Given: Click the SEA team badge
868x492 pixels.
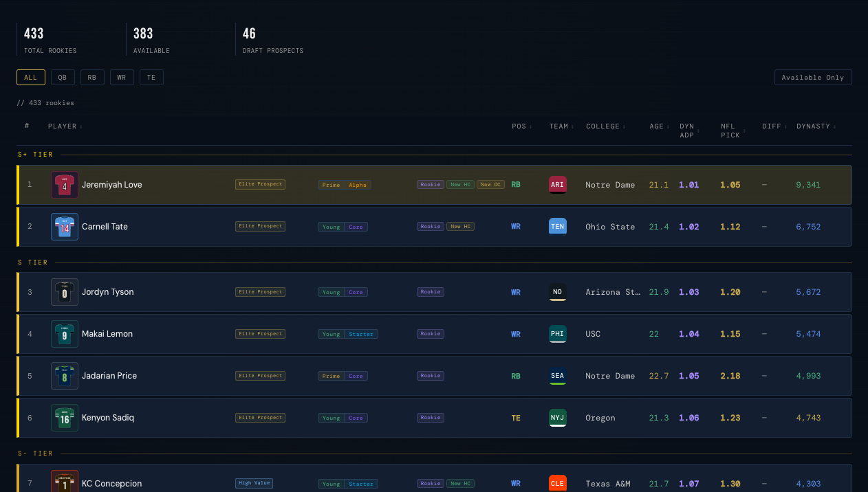Looking at the screenshot, I should pos(558,376).
